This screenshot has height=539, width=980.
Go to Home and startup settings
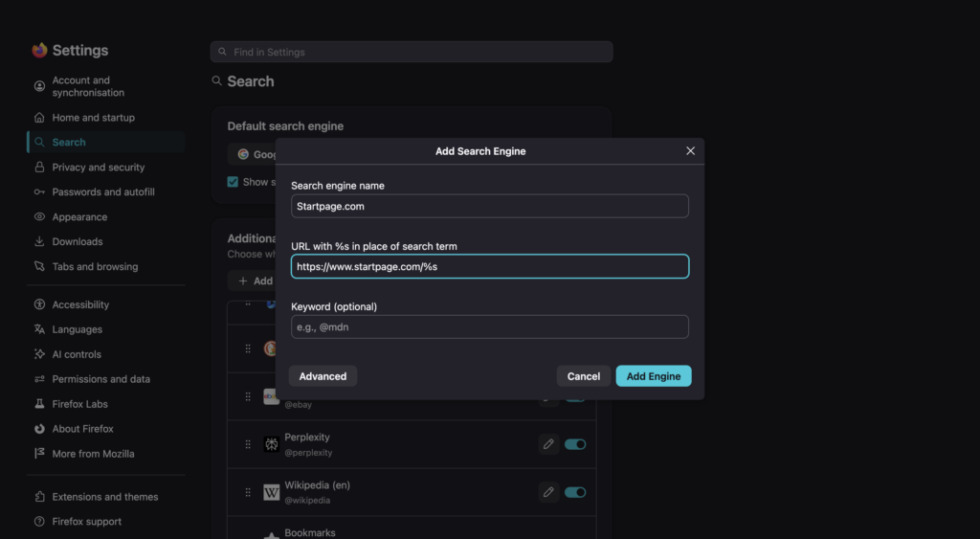click(x=105, y=118)
